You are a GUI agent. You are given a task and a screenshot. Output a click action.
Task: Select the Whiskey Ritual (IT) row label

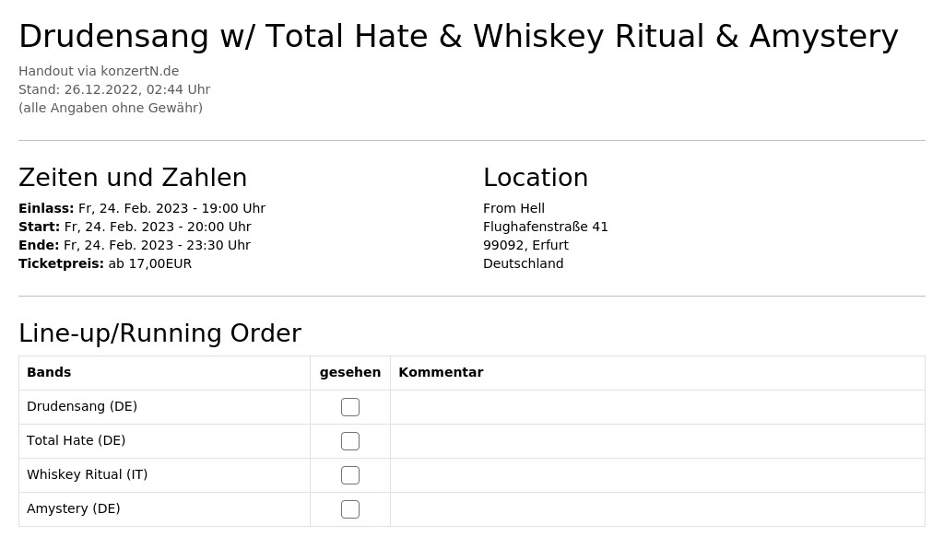coord(88,474)
